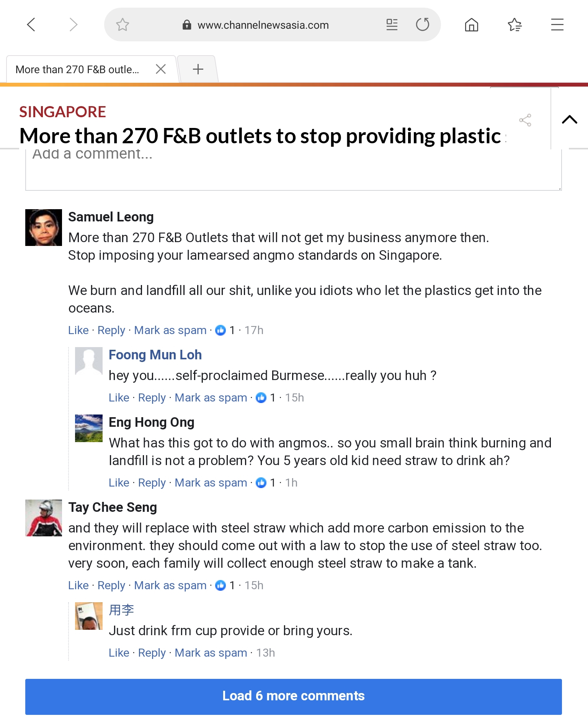This screenshot has height=721, width=588.
Task: Select the 'More than 270 F&B outle...' tab
Action: (77, 70)
